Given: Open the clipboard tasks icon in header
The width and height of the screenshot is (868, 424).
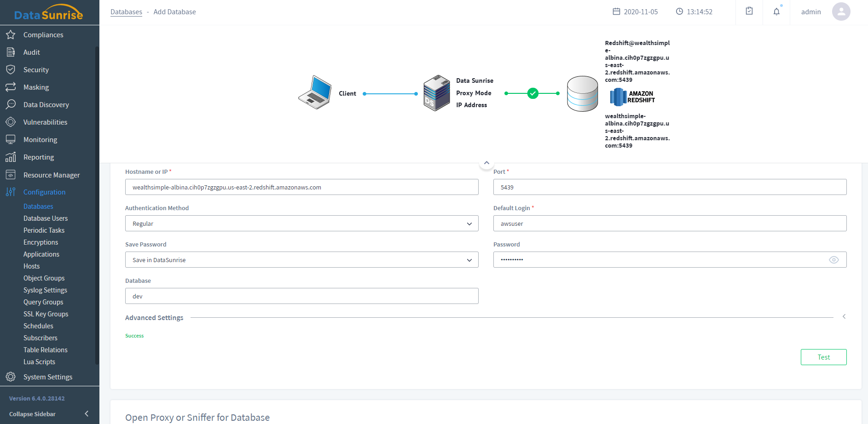Looking at the screenshot, I should coord(749,11).
